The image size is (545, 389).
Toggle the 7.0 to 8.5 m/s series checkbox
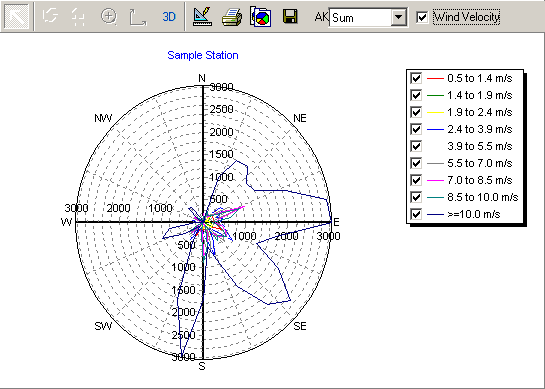point(416,180)
